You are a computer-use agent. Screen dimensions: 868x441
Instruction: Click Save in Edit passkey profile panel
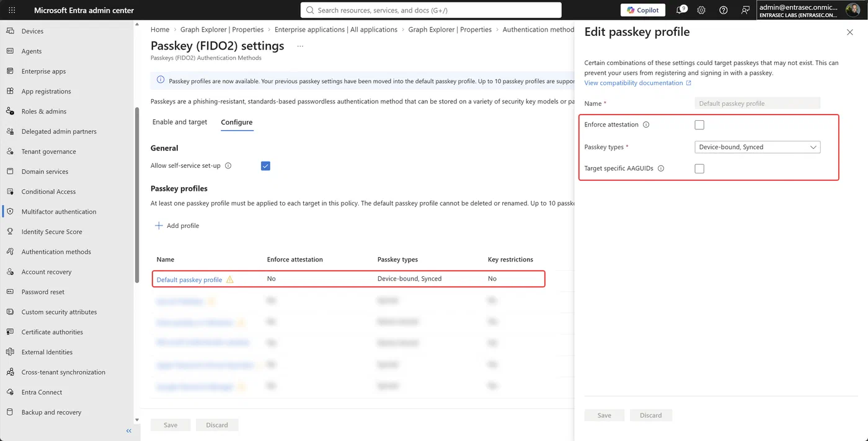tap(604, 416)
